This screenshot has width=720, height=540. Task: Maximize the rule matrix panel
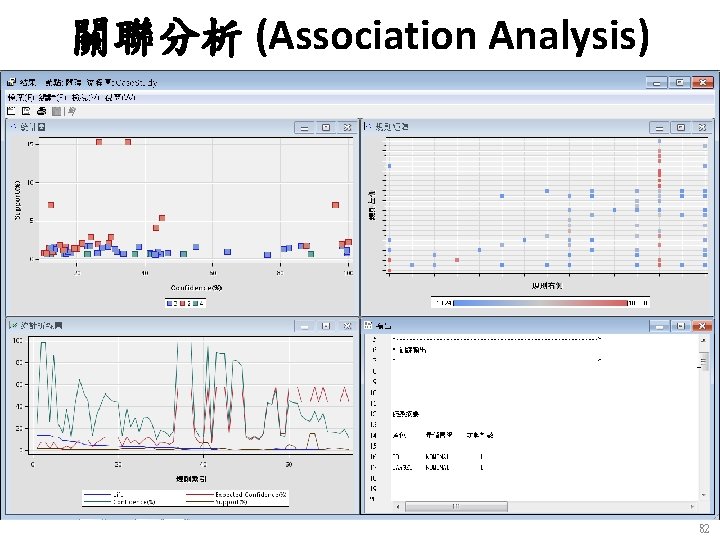point(681,128)
